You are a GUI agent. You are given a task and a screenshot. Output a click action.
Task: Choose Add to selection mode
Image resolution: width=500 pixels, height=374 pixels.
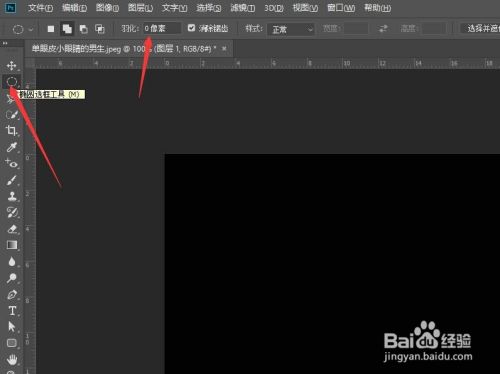pos(67,29)
